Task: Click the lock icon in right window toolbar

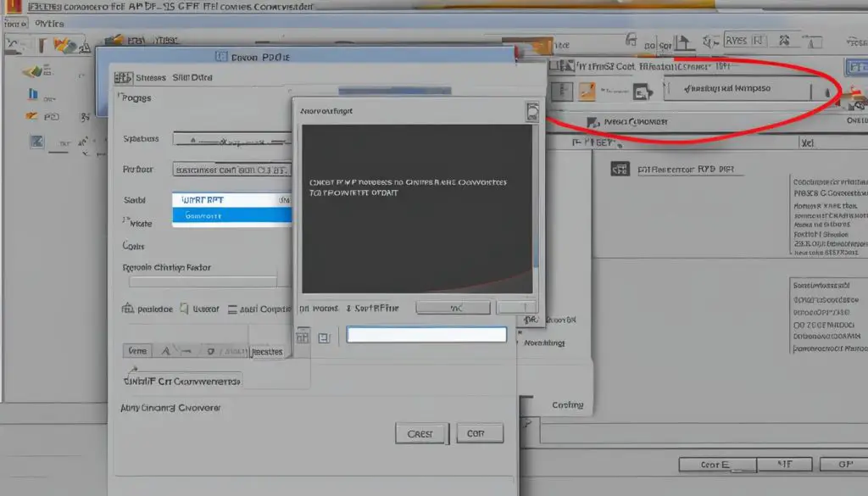Action: point(631,39)
